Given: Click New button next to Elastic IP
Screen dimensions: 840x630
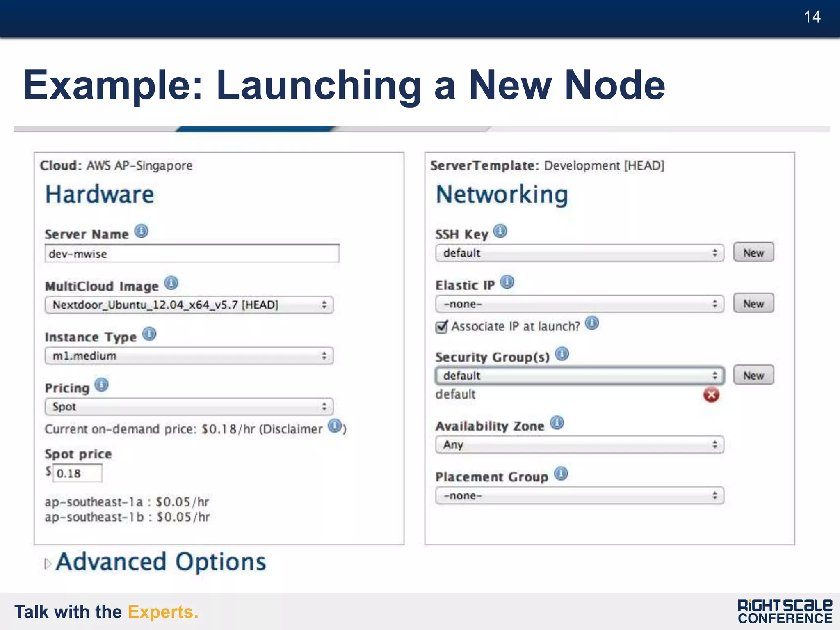Looking at the screenshot, I should pos(753,303).
